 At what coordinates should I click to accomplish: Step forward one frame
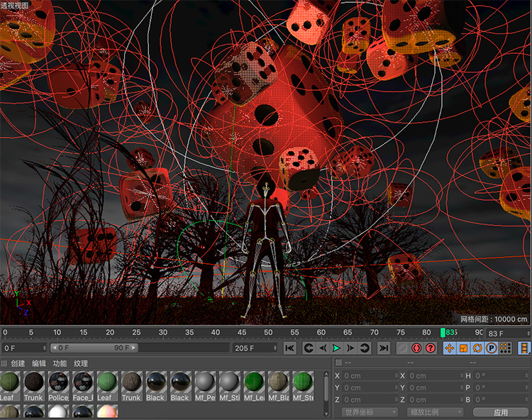coord(350,348)
